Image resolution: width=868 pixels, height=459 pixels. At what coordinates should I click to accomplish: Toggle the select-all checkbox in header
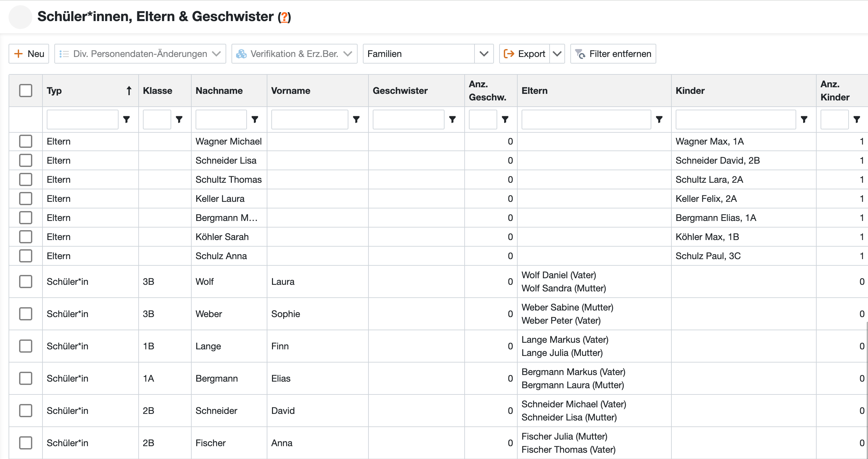coord(26,91)
